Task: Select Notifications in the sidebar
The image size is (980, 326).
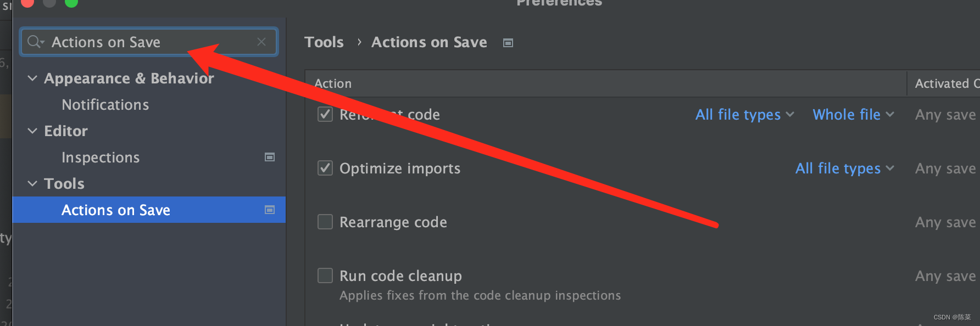Action: [105, 104]
